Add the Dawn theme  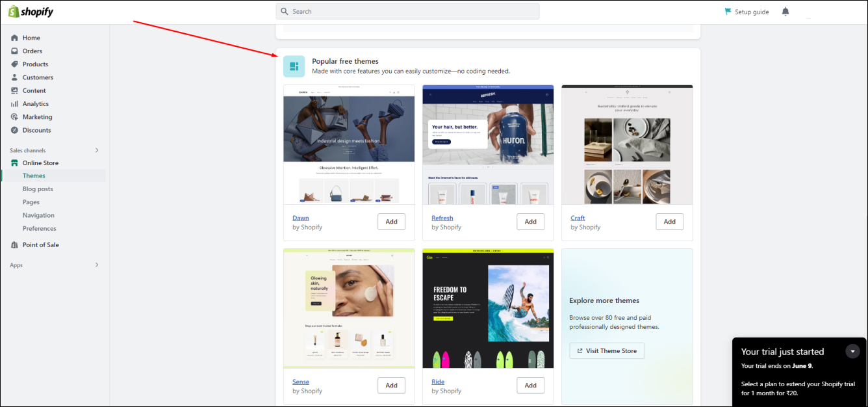(x=391, y=222)
